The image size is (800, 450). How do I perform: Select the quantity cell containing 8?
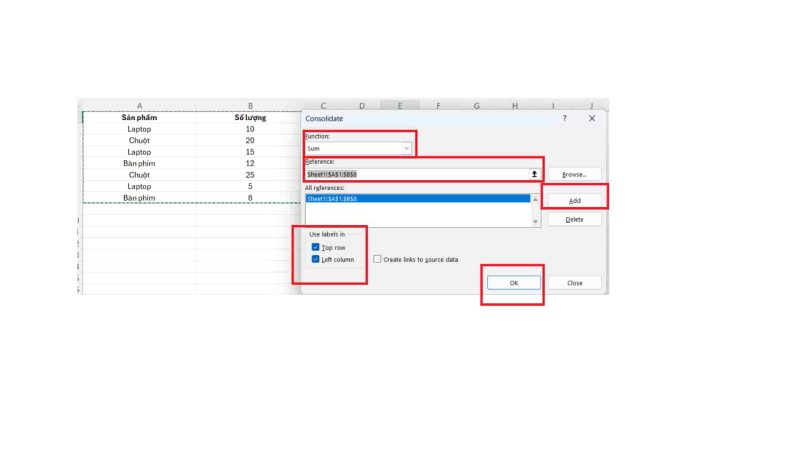[250, 198]
